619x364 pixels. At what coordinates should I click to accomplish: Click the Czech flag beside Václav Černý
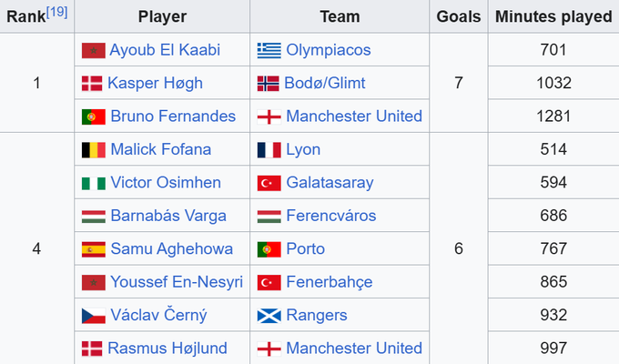pos(94,316)
